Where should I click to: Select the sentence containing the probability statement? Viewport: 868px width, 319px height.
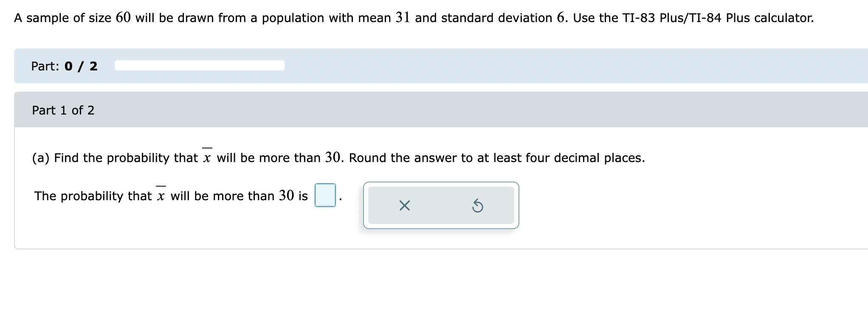click(x=170, y=196)
